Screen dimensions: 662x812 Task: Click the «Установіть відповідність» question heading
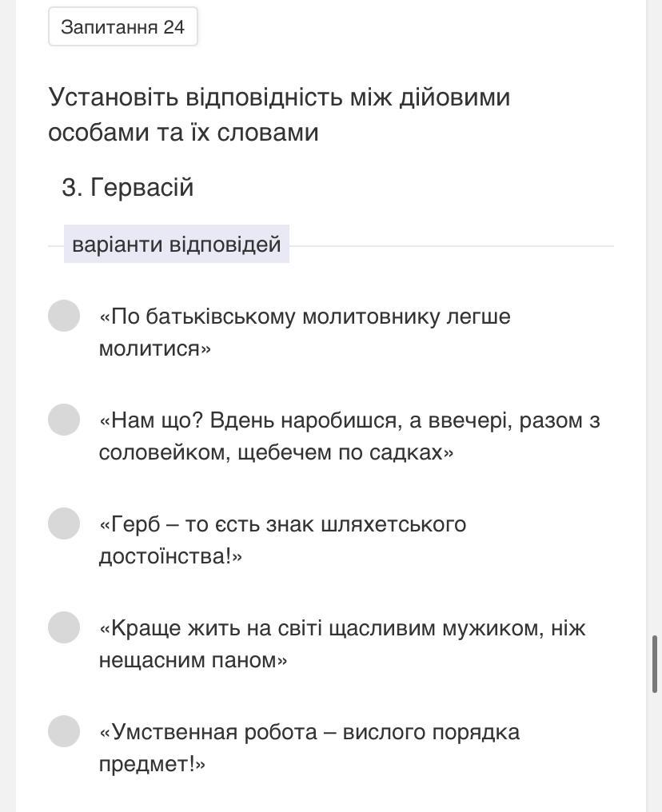[x=279, y=114]
